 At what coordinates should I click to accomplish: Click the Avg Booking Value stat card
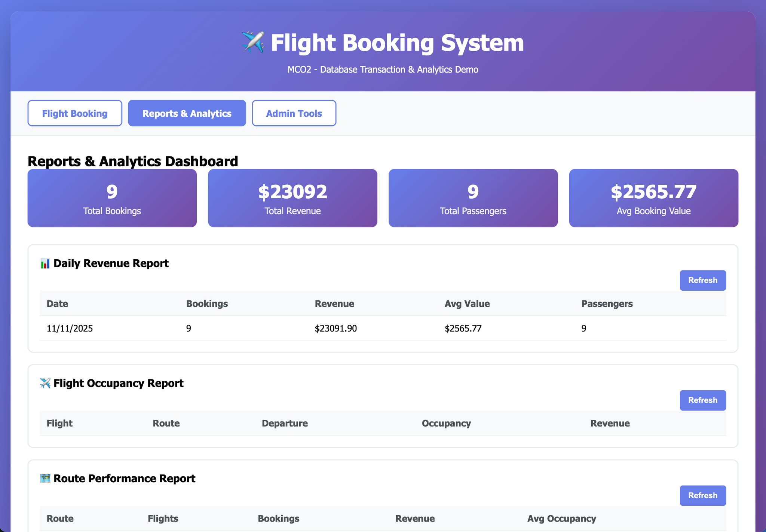click(x=654, y=198)
